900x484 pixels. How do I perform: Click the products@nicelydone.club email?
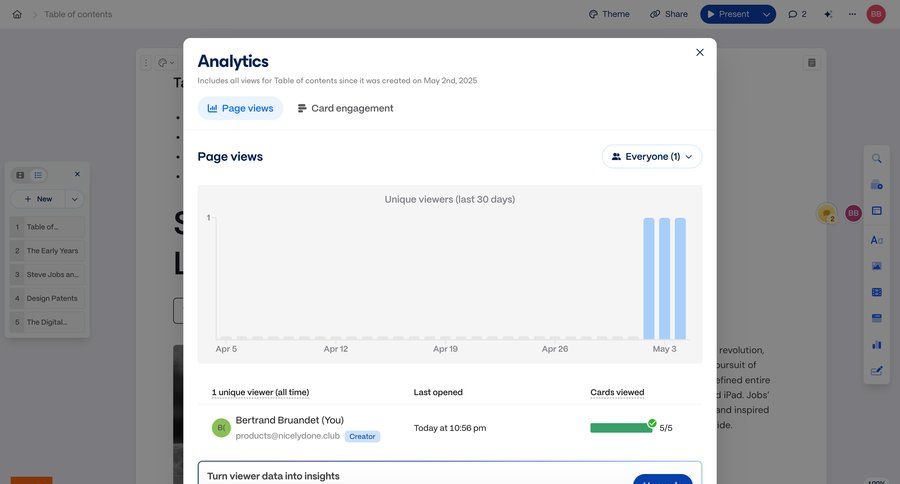coord(288,436)
